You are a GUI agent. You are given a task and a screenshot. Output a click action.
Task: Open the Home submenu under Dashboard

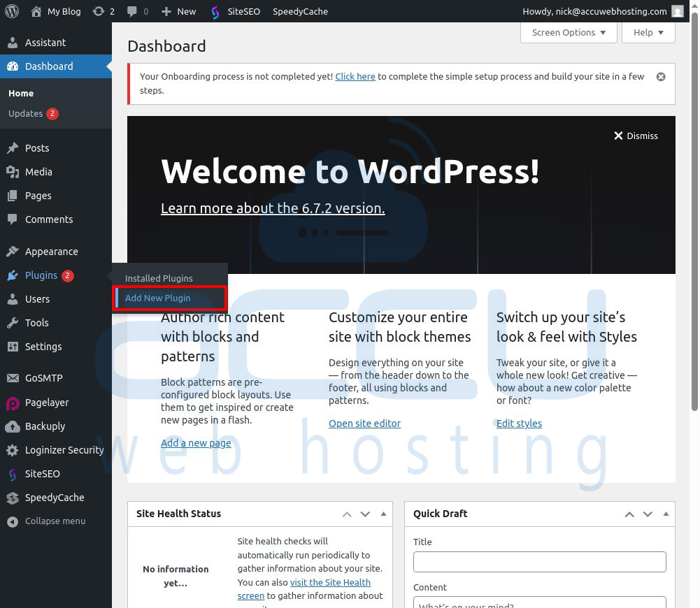click(x=21, y=93)
